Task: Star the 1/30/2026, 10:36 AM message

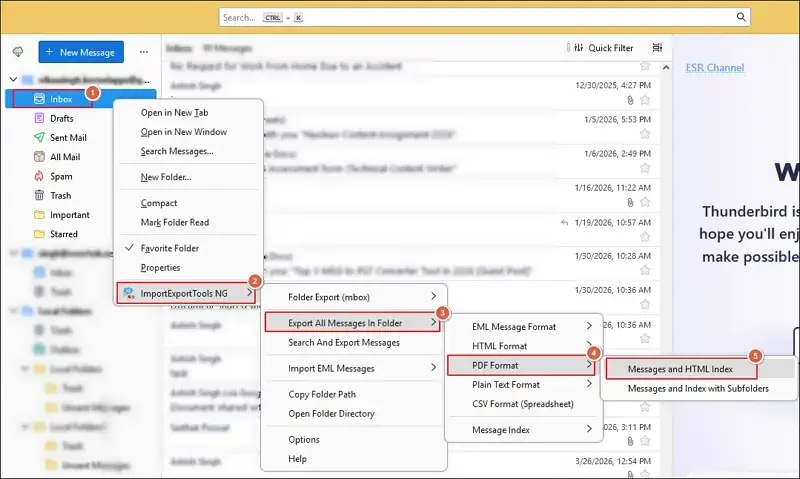Action: (x=645, y=305)
